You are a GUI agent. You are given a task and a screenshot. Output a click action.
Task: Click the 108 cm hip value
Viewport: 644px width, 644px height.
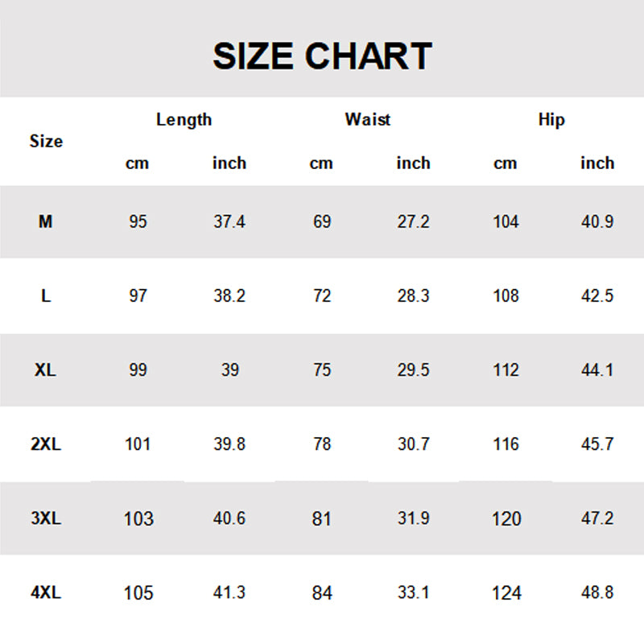tap(506, 295)
